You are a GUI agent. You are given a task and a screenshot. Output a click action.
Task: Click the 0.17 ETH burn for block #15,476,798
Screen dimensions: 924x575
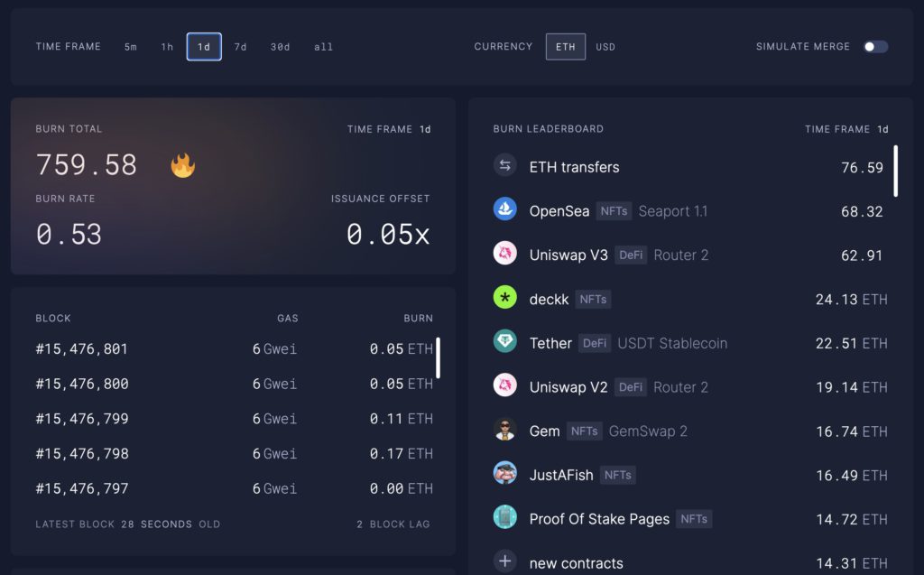402,453
